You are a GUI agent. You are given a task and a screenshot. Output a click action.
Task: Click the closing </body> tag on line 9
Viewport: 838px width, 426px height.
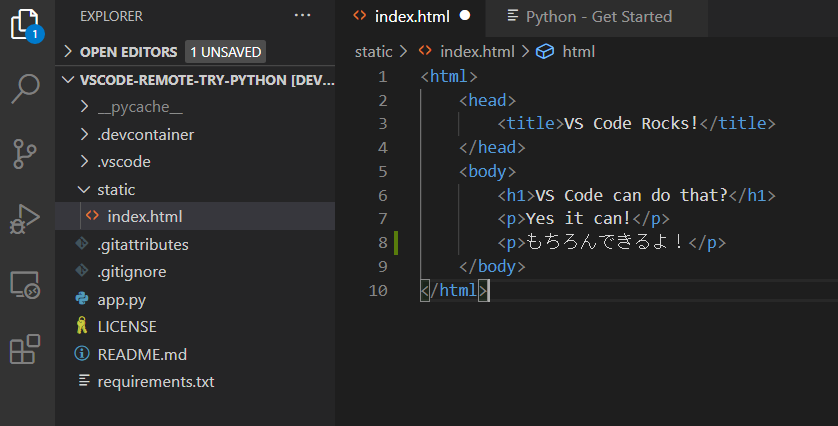pyautogui.click(x=492, y=267)
